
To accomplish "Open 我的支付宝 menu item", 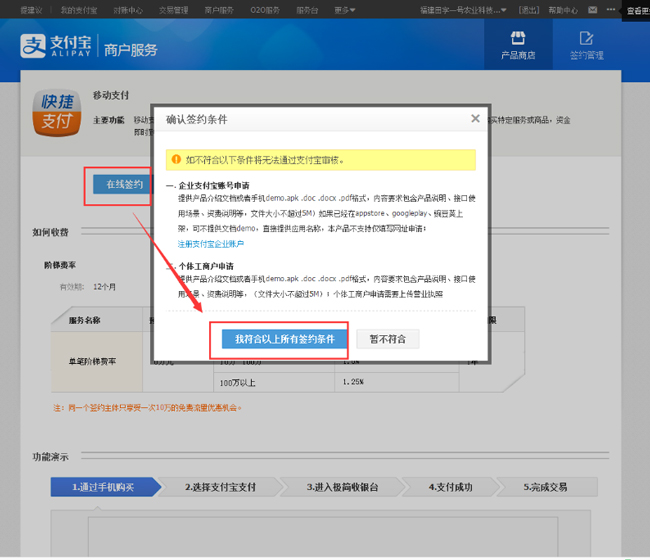I will pos(79,10).
